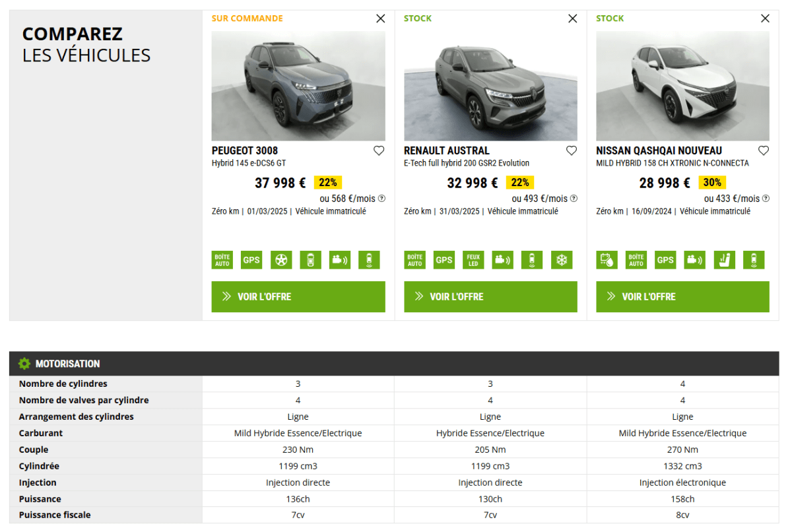Toggle the favorite heart for Renault Austral
This screenshot has height=532, width=792.
point(572,150)
